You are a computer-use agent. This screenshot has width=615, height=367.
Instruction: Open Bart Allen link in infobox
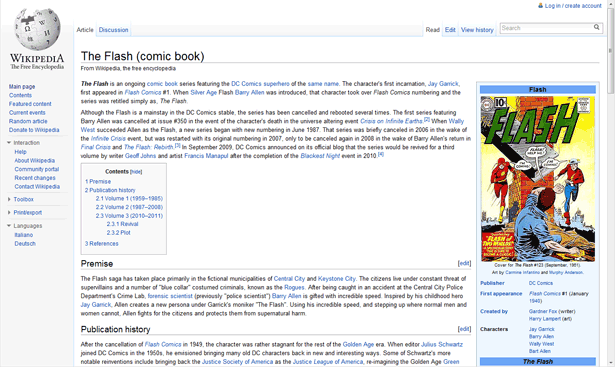[540, 351]
